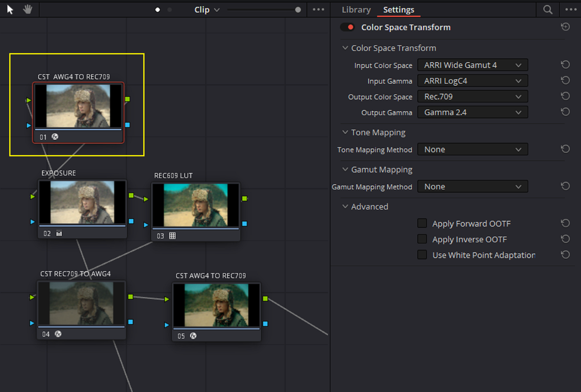Select the hand pan tool

[27, 10]
